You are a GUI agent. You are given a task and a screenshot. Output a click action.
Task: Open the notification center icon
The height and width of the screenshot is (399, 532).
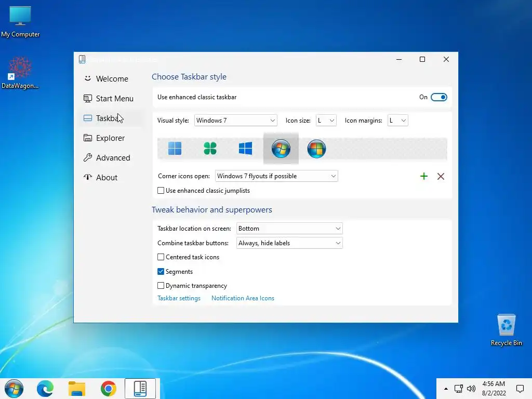click(520, 389)
